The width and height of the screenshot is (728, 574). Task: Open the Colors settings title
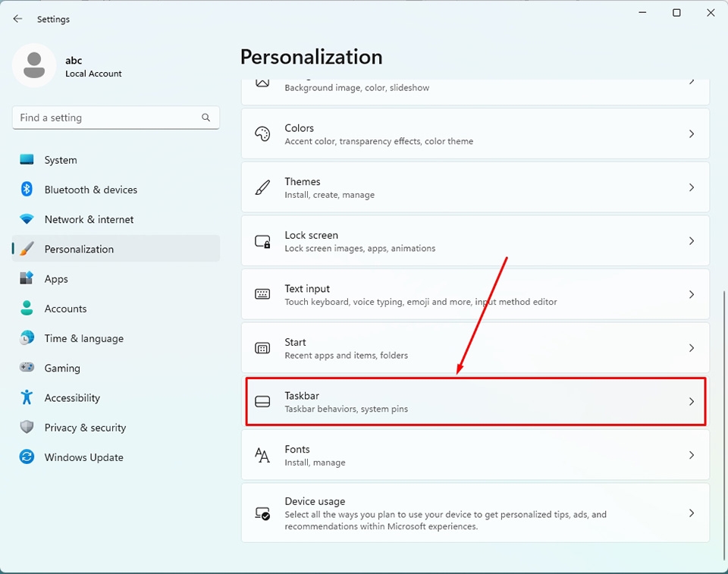coord(299,127)
